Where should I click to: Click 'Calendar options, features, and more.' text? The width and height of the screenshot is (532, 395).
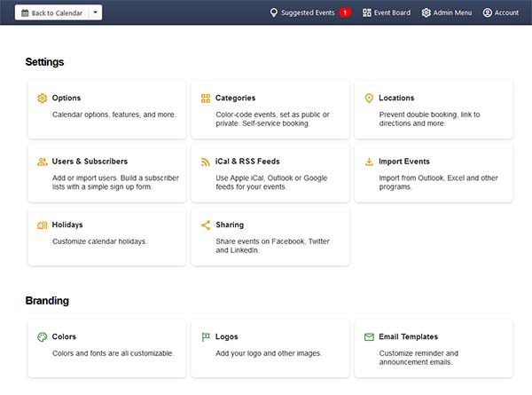[x=114, y=115]
